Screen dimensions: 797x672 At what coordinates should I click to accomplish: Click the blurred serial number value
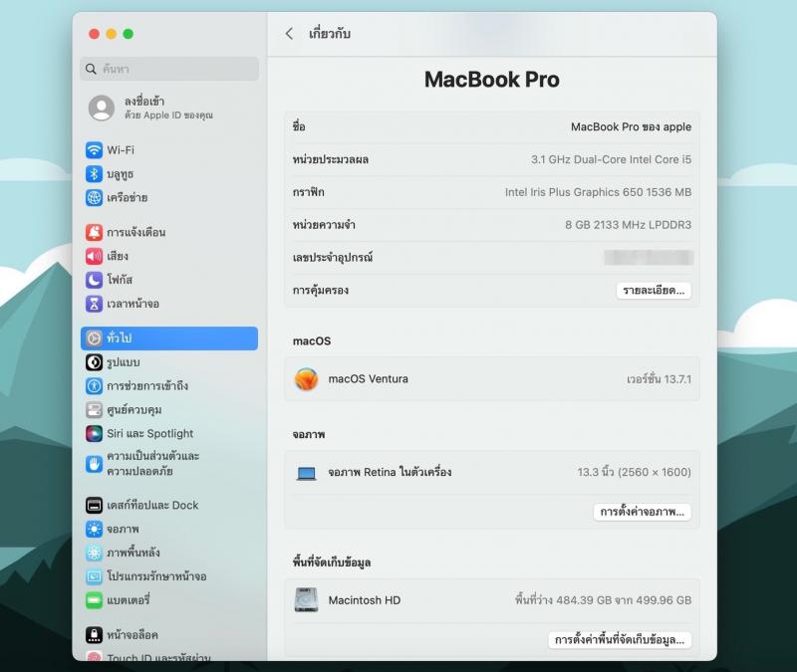pyautogui.click(x=649, y=258)
